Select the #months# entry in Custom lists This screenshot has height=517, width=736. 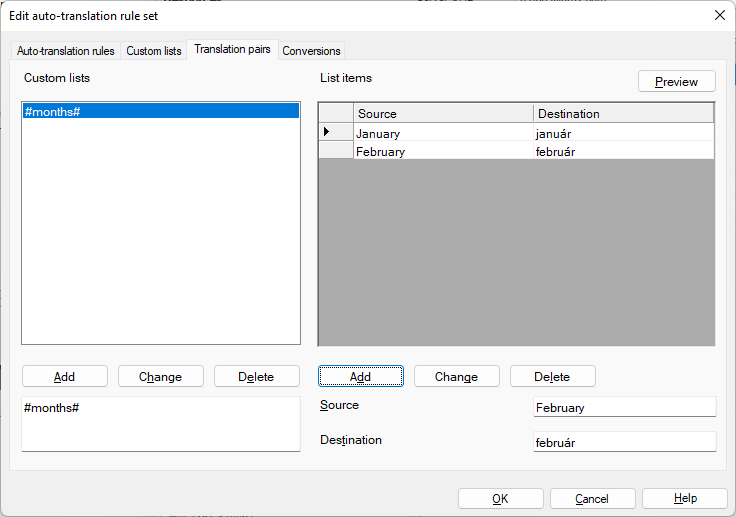[160, 111]
